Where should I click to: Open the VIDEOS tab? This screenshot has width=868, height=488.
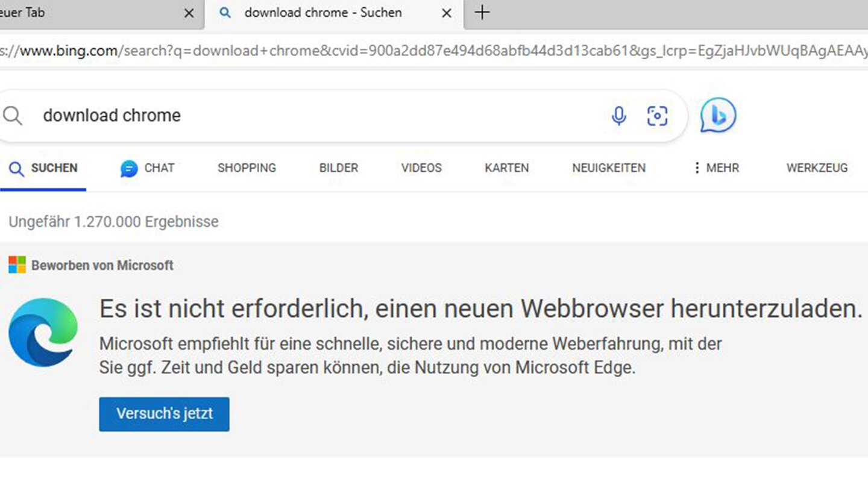tap(421, 168)
